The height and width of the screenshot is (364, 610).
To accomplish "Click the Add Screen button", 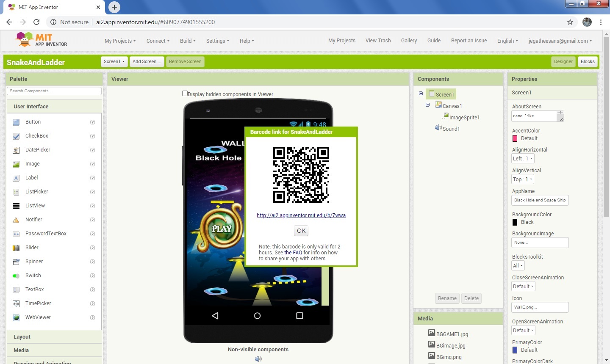I will 147,61.
